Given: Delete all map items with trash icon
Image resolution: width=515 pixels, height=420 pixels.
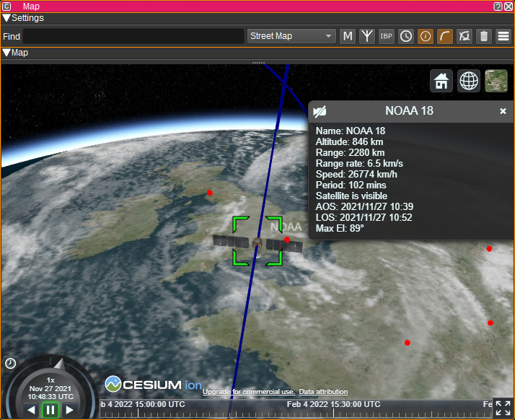Looking at the screenshot, I should [484, 36].
